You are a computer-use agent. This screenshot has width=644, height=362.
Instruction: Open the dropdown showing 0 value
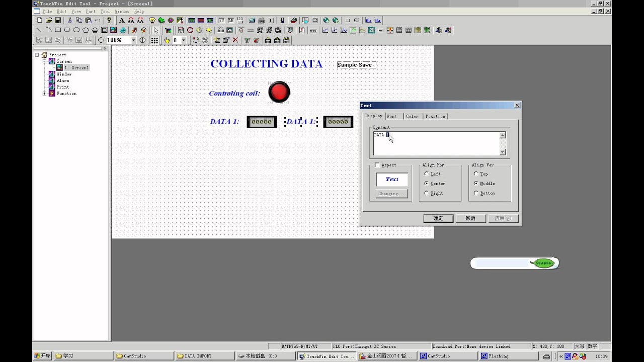(184, 40)
